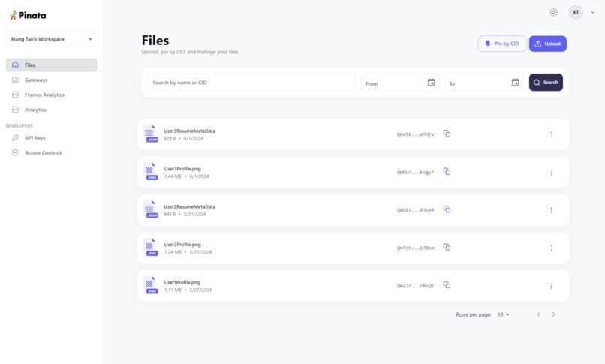Image resolution: width=605 pixels, height=364 pixels.
Task: Open the From date calendar icon
Action: click(431, 82)
